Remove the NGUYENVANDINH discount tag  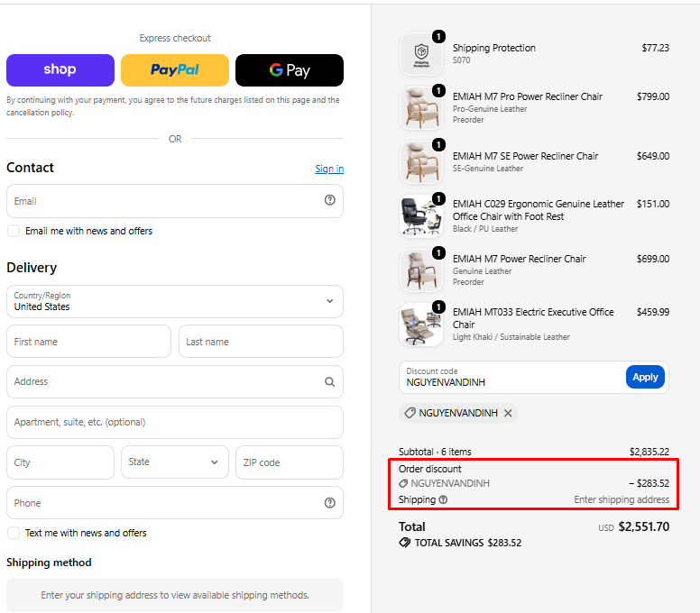508,413
